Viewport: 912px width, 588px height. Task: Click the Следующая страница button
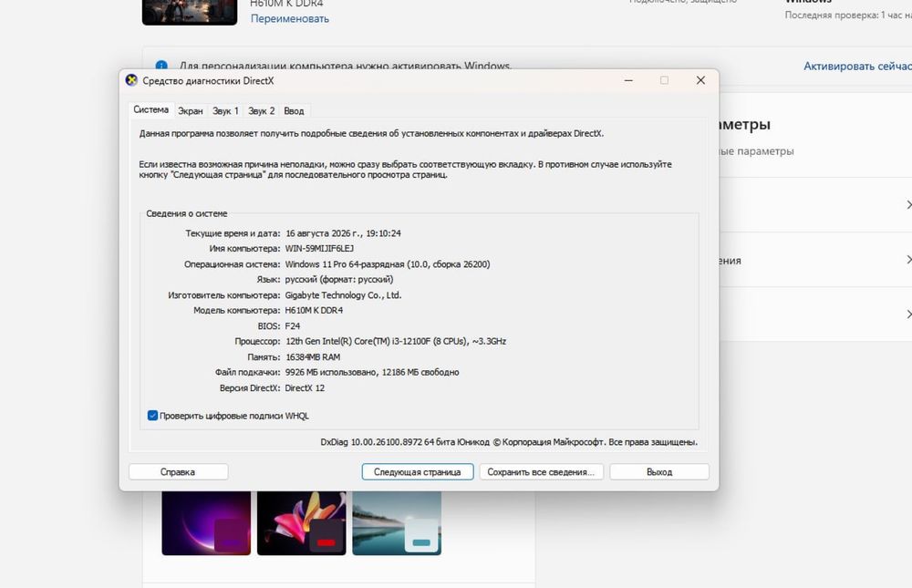417,471
